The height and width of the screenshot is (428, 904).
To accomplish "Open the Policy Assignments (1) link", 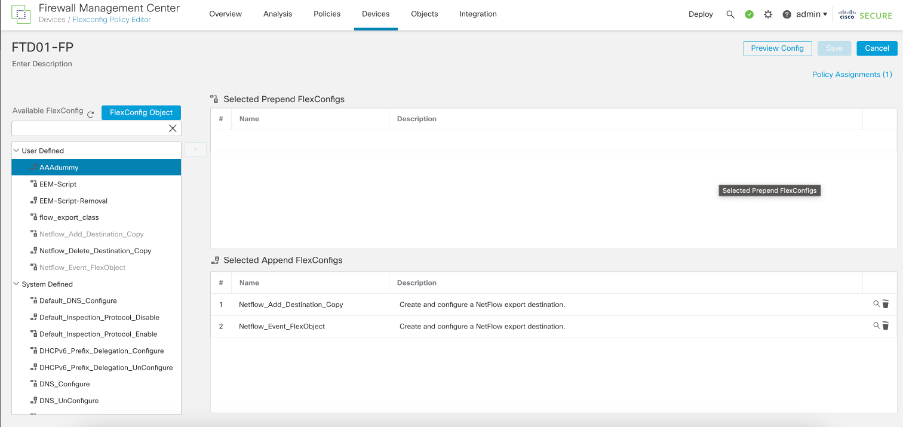I will 852,74.
